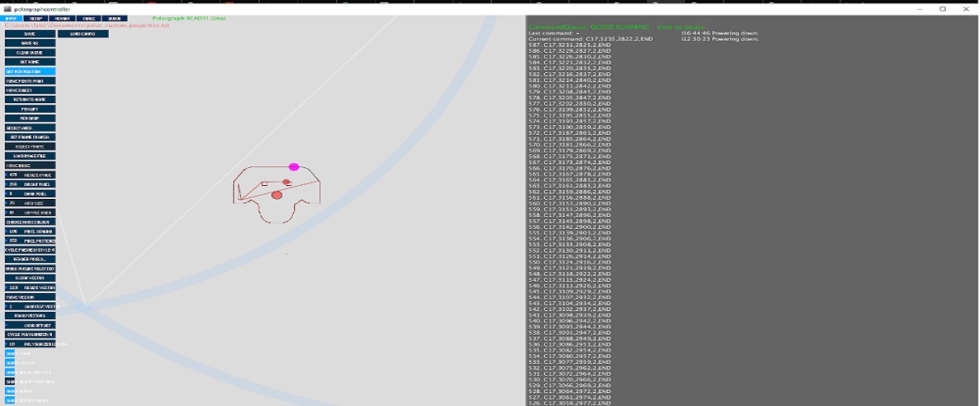Click the CLEAR VECTOR button

coord(30,278)
